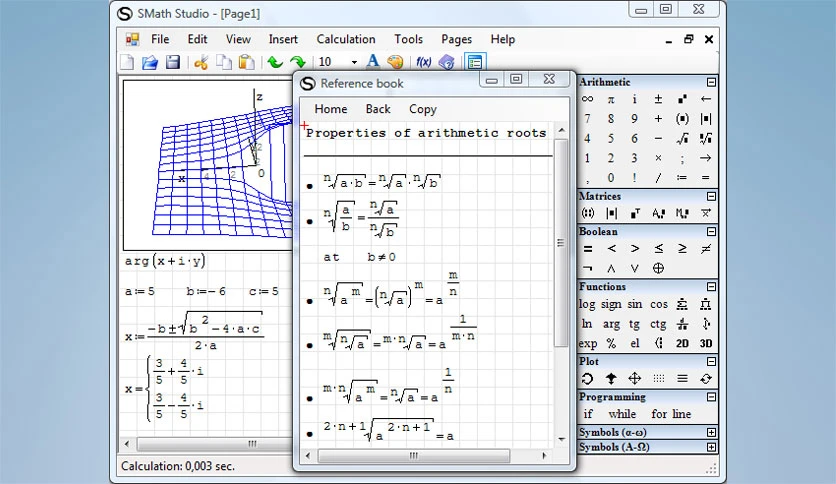836x484 pixels.
Task: Collapse the Arithmetic panel
Action: [x=711, y=82]
